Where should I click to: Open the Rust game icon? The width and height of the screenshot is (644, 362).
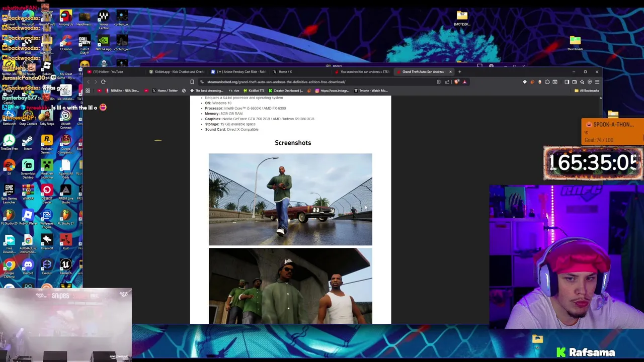tap(65, 242)
